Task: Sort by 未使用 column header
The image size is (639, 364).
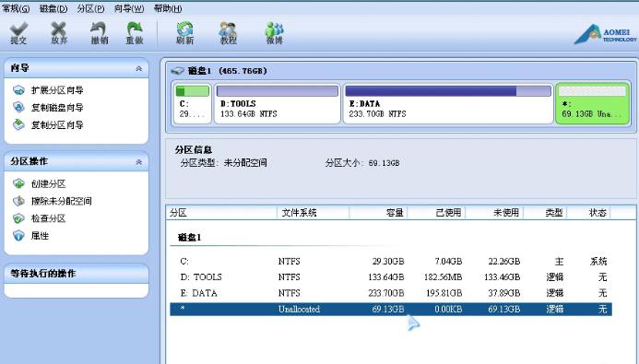Action: 494,213
